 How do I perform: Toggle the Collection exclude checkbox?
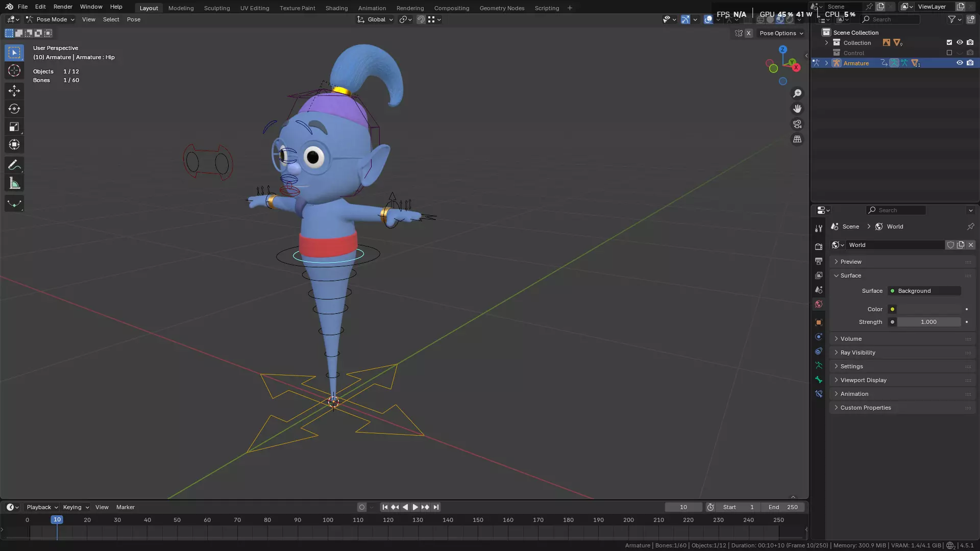click(949, 42)
